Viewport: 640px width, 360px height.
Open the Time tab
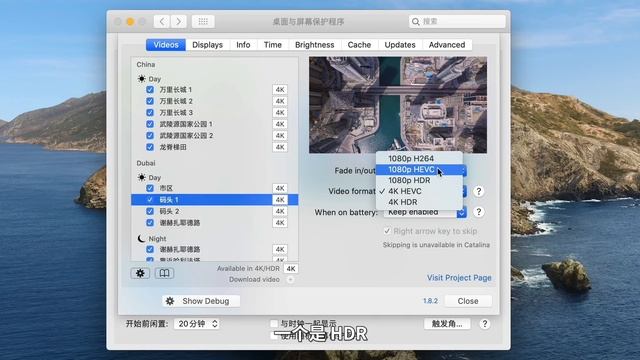click(x=273, y=45)
